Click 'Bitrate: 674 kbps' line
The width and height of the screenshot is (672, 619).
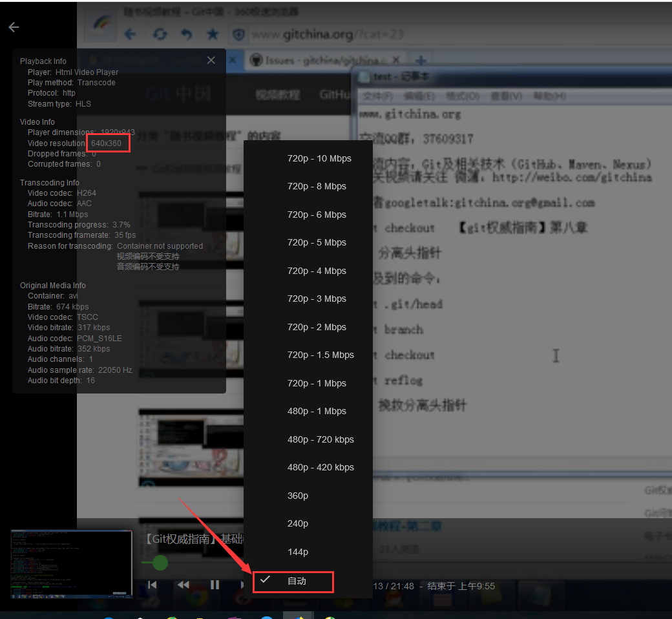point(58,307)
